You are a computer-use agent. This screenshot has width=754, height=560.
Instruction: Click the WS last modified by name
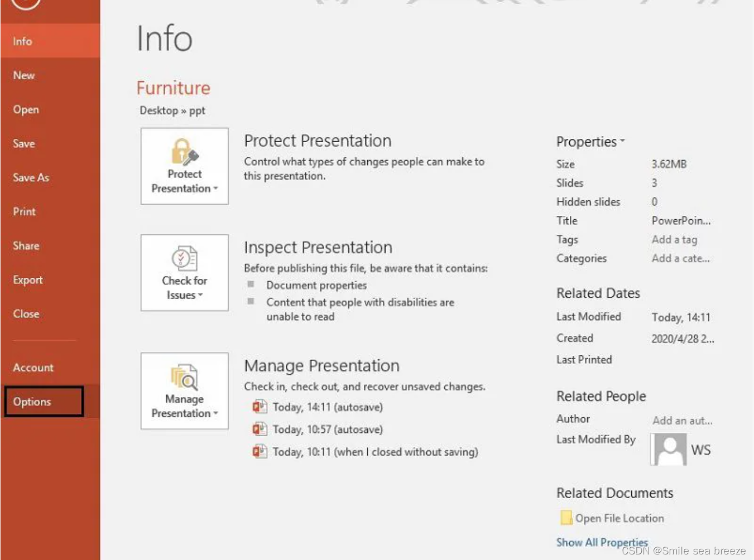tap(701, 450)
